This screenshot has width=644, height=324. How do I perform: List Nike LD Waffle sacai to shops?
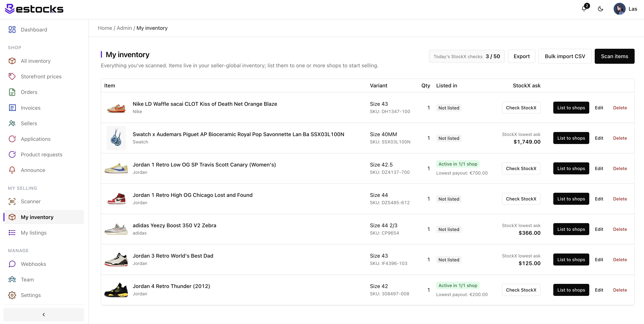(571, 108)
